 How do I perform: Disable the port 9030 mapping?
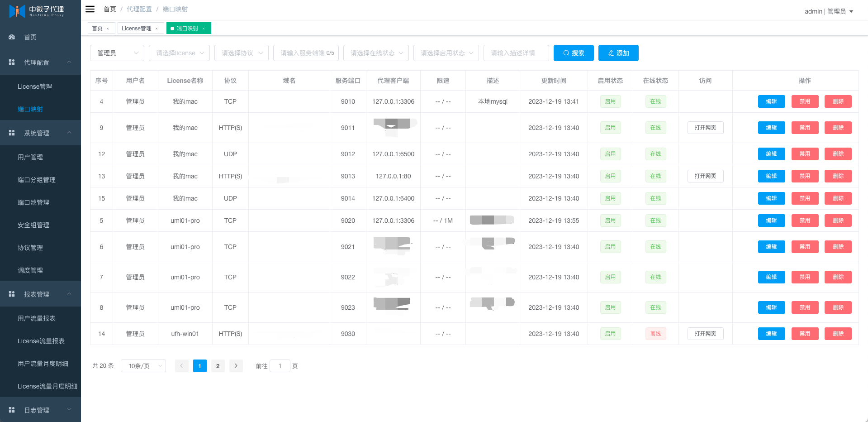(x=804, y=334)
